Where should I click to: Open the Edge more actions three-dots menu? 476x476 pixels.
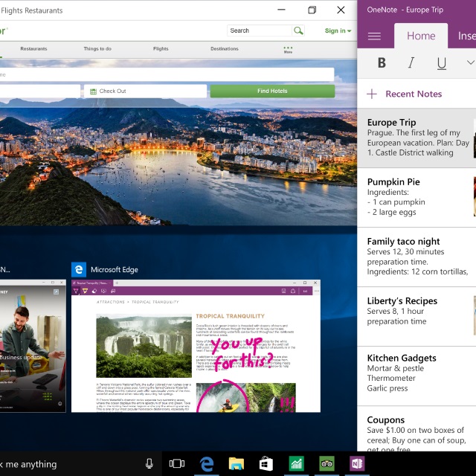click(317, 291)
